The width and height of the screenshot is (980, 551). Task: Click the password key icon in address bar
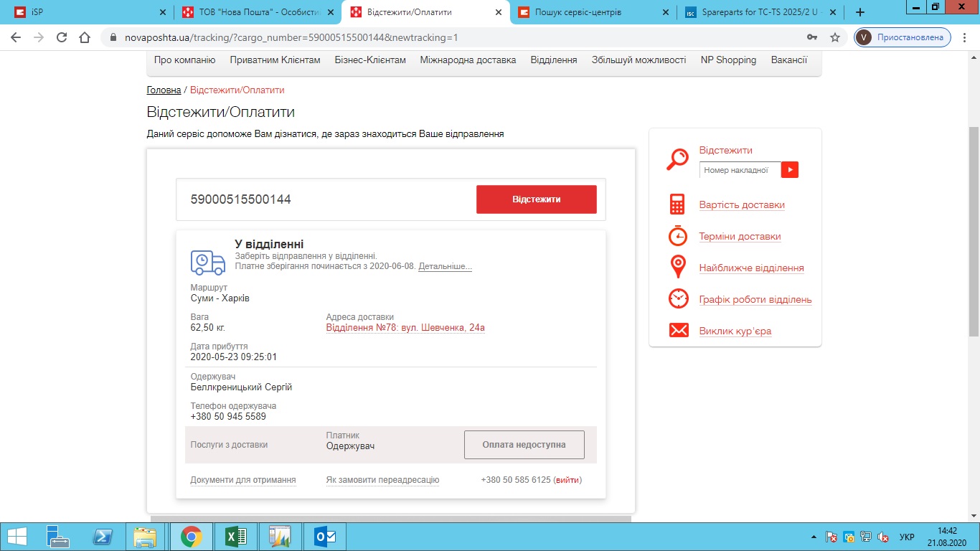pos(812,37)
